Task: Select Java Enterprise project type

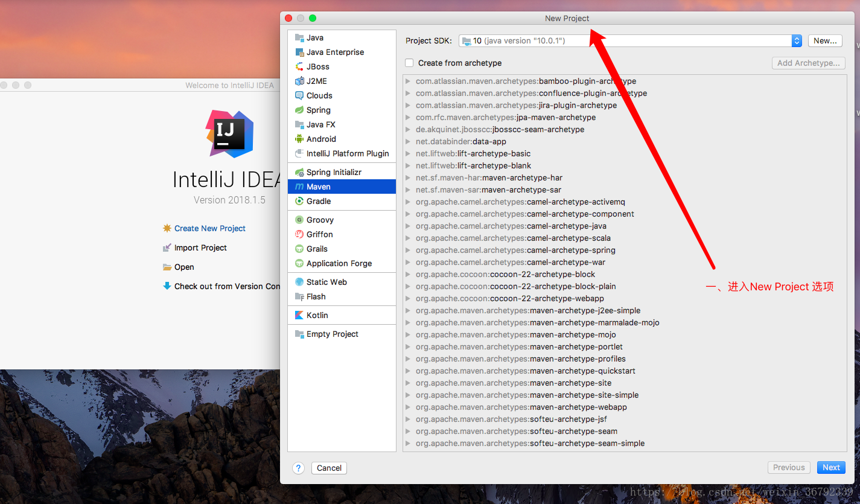Action: pyautogui.click(x=342, y=52)
